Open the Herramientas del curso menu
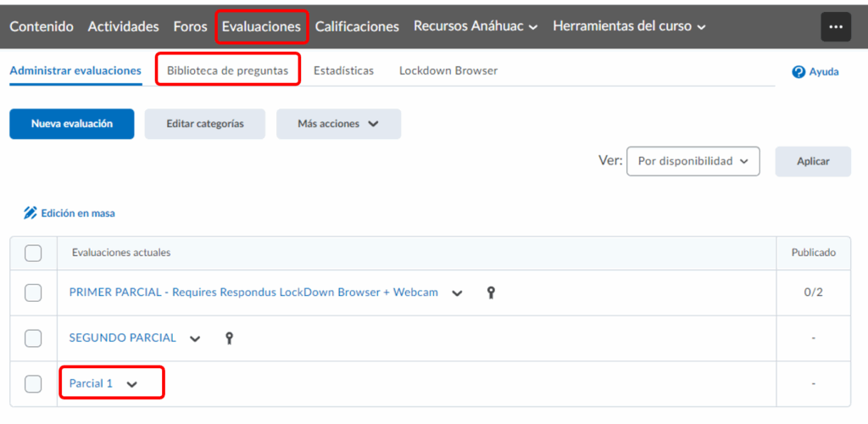This screenshot has height=424, width=868. 629,26
